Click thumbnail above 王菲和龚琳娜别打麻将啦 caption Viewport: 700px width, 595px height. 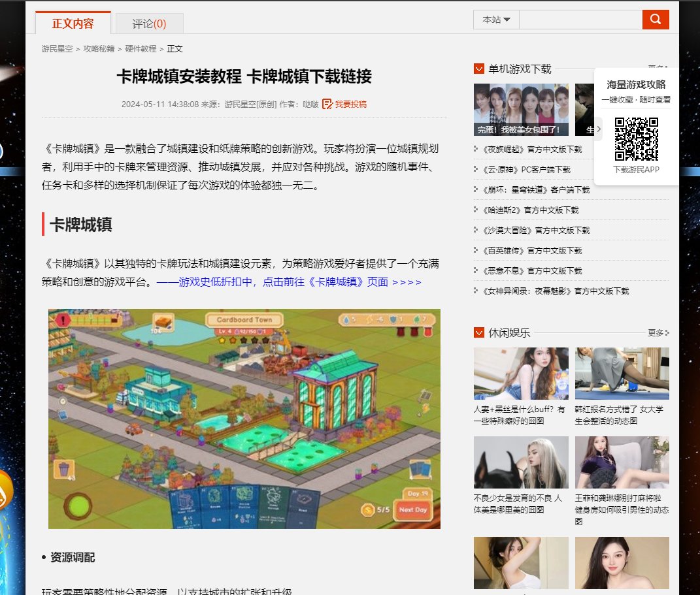click(x=622, y=462)
